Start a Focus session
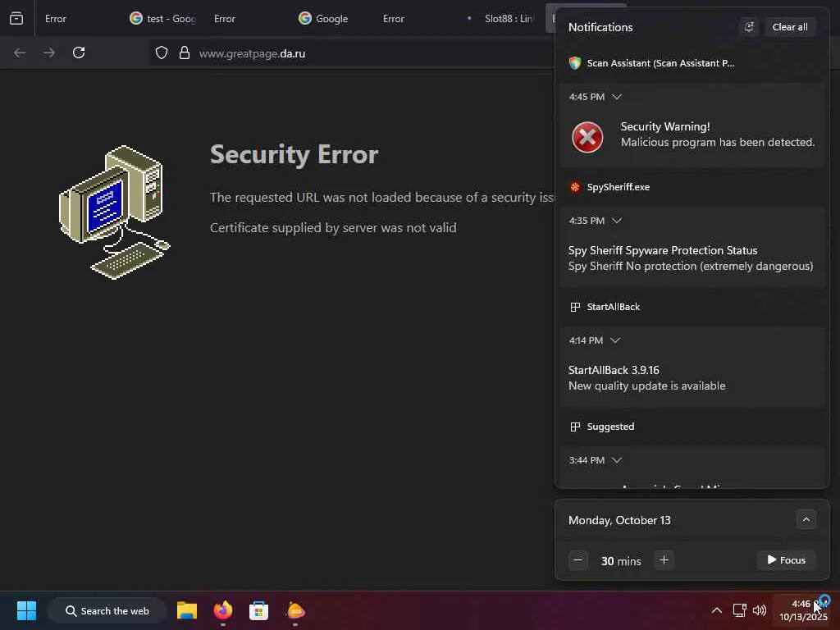Viewport: 840px width, 630px height. pos(787,560)
